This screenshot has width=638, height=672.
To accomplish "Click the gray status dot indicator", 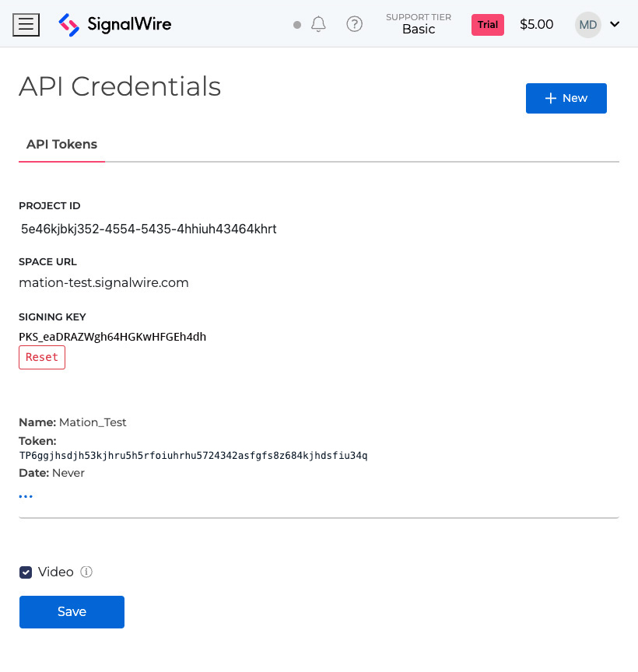I will pyautogui.click(x=297, y=25).
